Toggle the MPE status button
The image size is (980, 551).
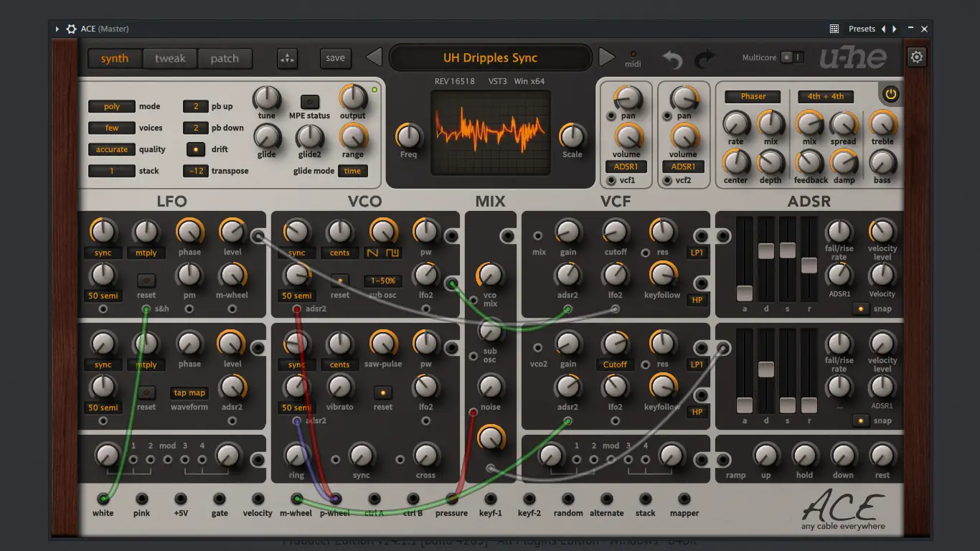(310, 102)
